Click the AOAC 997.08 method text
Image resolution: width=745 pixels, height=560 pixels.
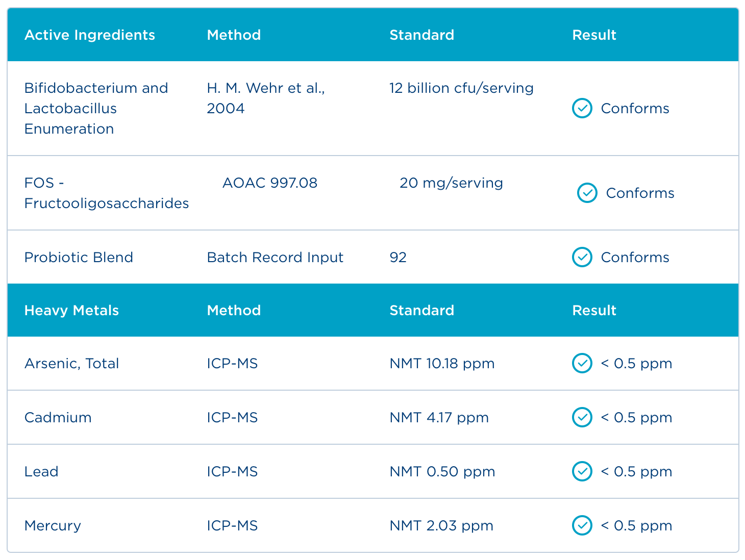[x=270, y=183]
